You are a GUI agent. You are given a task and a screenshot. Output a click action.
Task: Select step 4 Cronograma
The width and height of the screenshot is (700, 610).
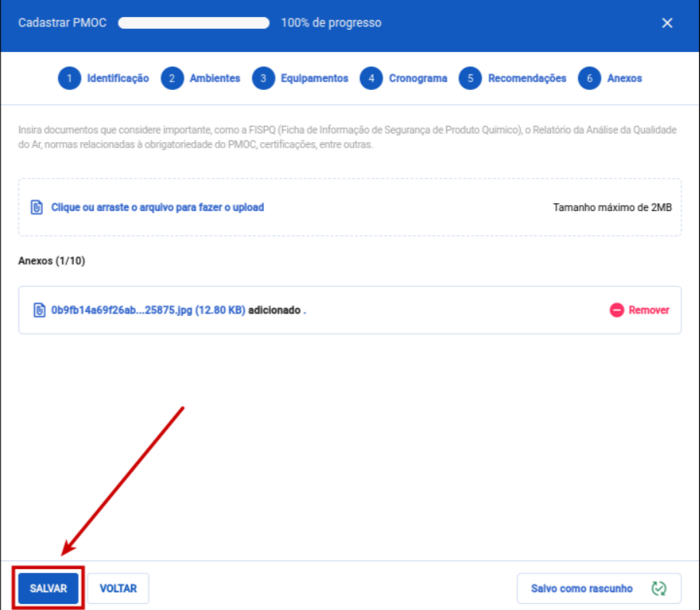coord(404,78)
